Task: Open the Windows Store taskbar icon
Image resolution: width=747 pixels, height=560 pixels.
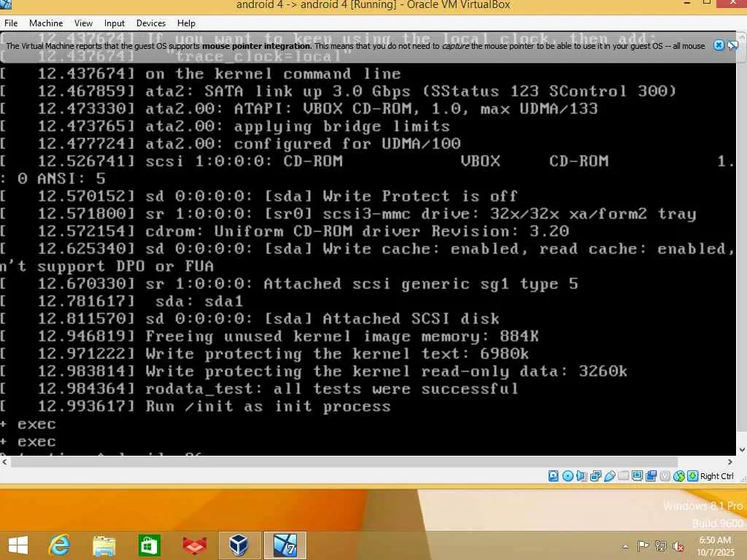Action: coord(149,545)
